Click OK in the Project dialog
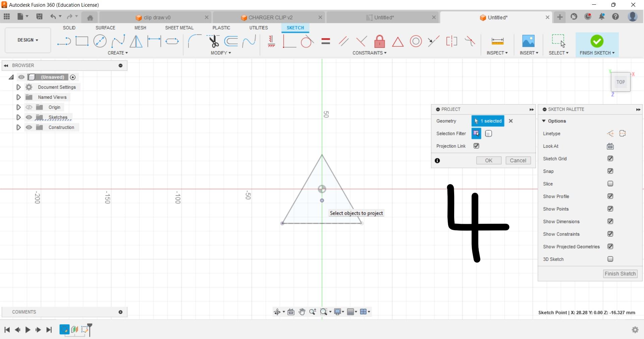This screenshot has height=339, width=644. pos(488,160)
